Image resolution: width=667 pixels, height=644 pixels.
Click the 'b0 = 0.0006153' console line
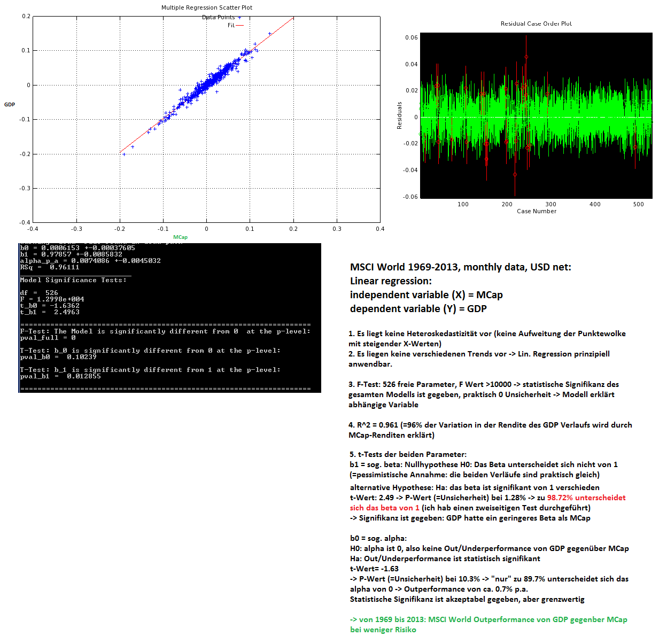pos(77,248)
